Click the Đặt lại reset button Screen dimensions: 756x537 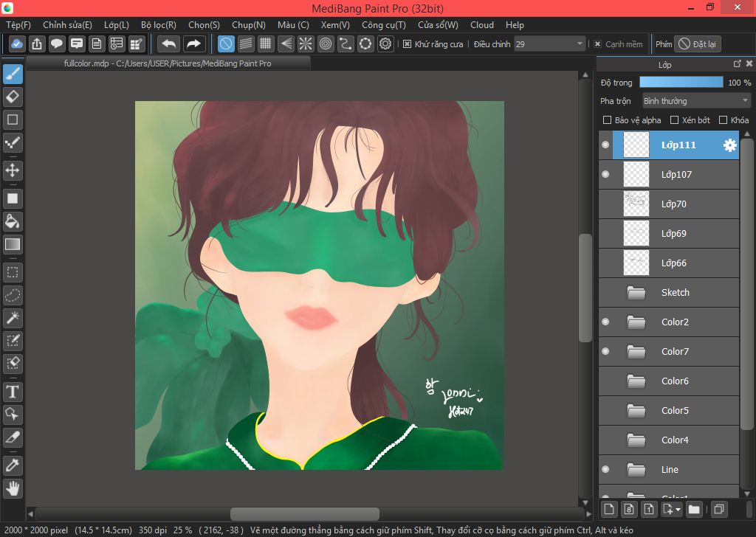tap(697, 44)
